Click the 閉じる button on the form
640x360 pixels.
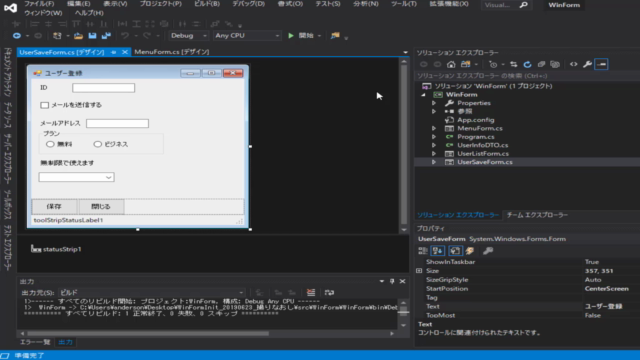click(101, 207)
